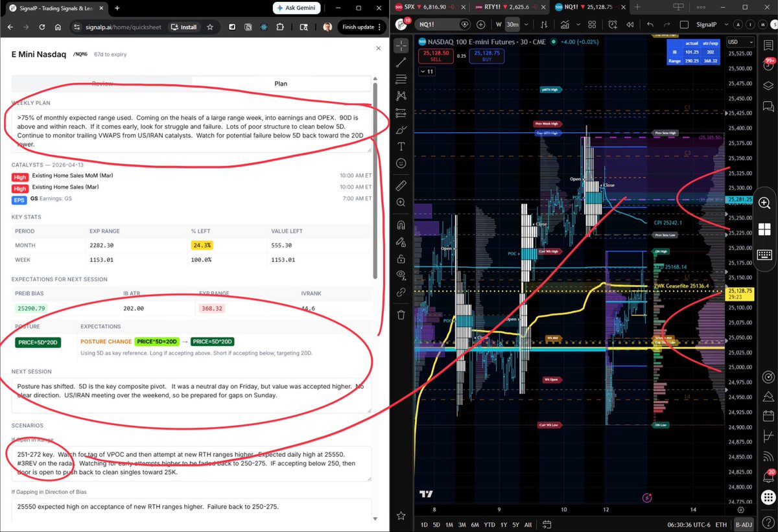
Task: Pick the text annotation tool
Action: tap(401, 146)
